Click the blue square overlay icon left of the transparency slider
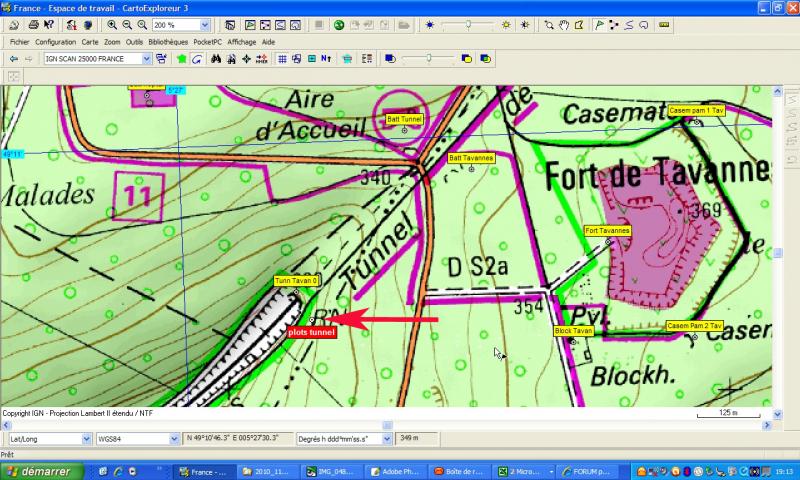The height and width of the screenshot is (480, 800). [x=390, y=59]
